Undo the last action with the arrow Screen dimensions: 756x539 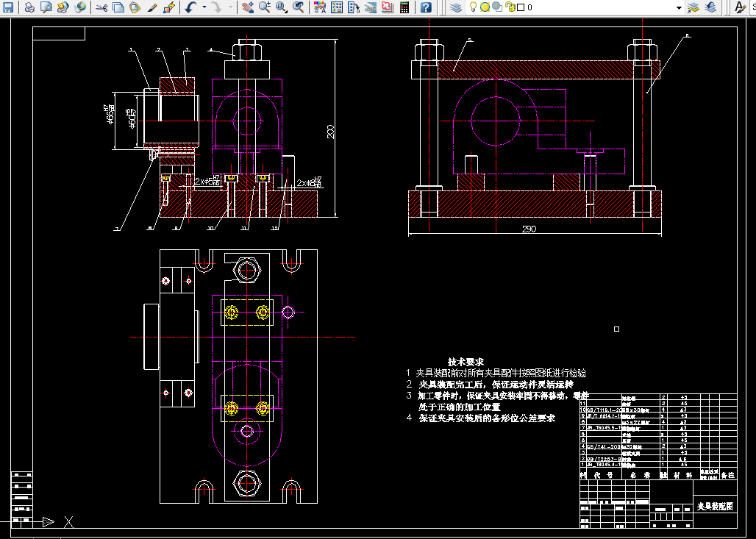click(x=191, y=7)
